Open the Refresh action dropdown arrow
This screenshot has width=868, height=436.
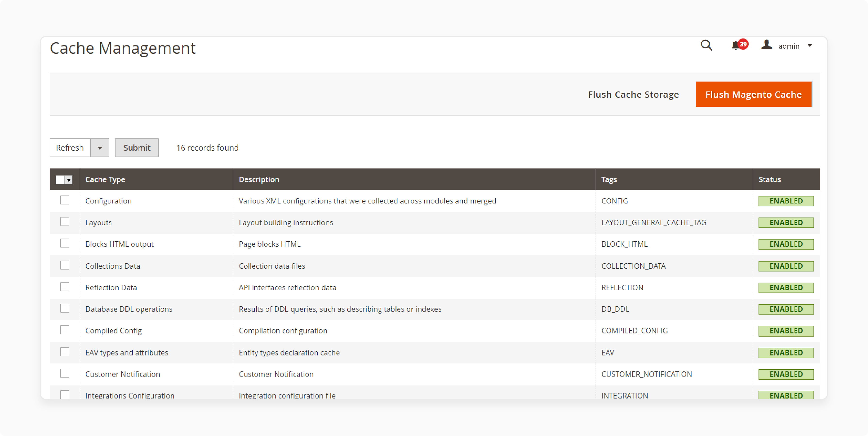(100, 148)
